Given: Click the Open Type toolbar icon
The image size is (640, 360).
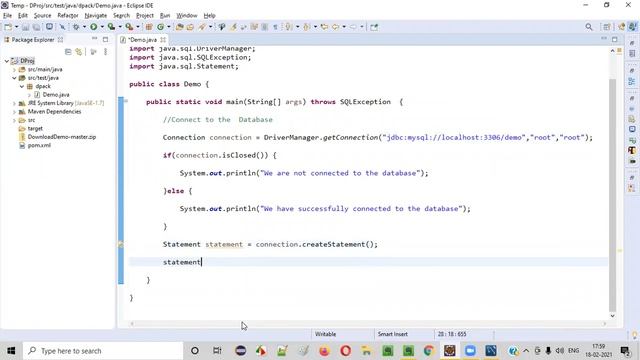Looking at the screenshot, I should coord(180,27).
